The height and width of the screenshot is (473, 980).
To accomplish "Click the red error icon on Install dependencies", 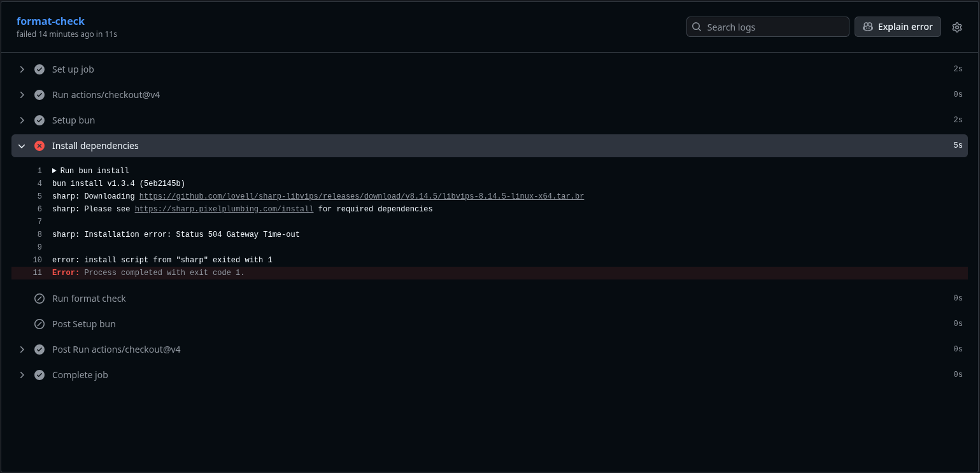I will click(39, 145).
